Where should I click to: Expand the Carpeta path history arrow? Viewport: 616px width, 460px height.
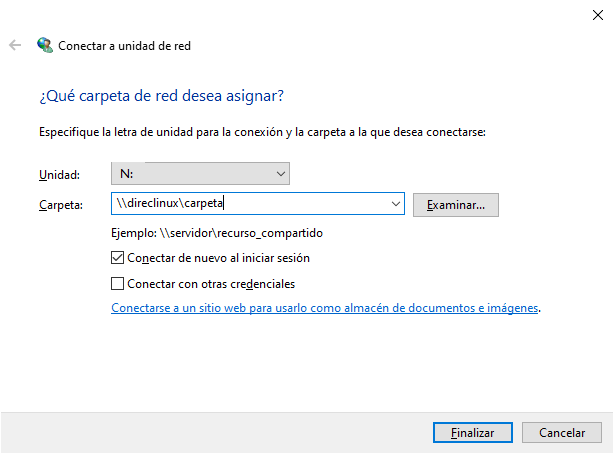[396, 204]
